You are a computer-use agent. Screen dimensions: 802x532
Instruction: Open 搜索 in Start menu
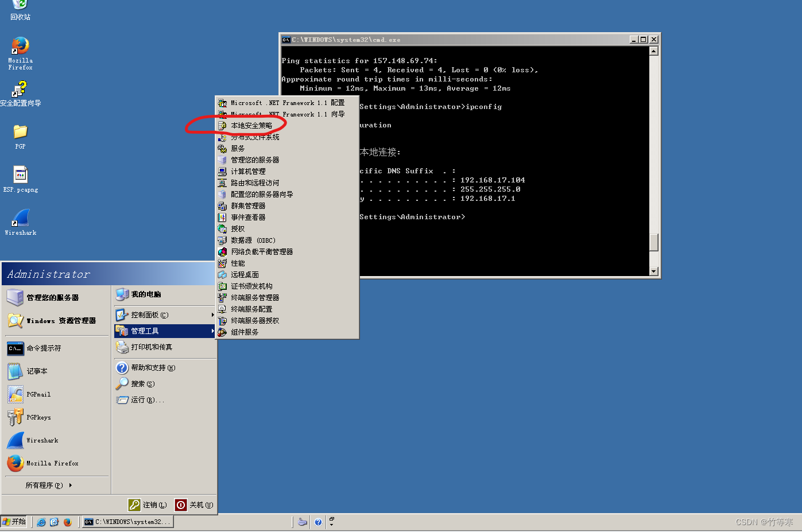165,384
